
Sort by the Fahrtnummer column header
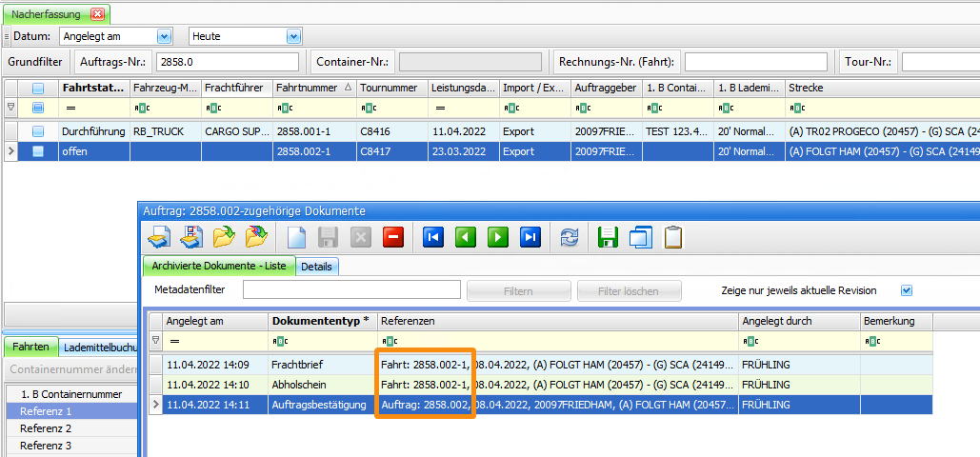[x=311, y=88]
